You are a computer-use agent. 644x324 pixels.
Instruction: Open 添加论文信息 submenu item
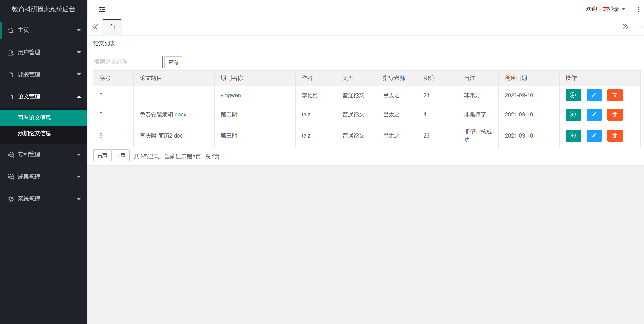pos(34,133)
